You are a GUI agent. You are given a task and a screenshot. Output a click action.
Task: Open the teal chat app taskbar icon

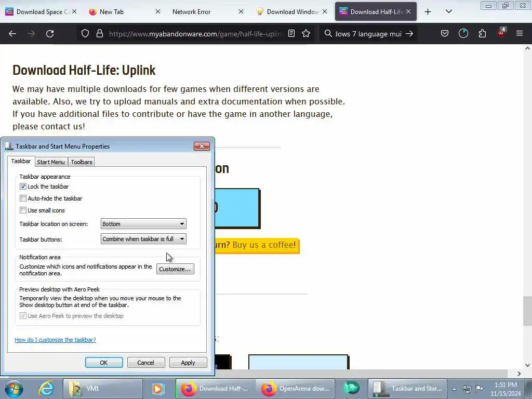click(351, 389)
